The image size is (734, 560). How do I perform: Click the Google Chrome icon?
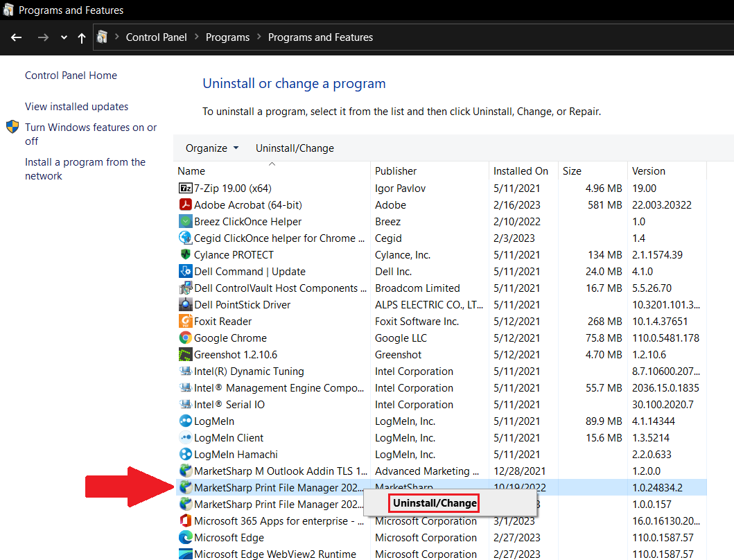(x=186, y=338)
